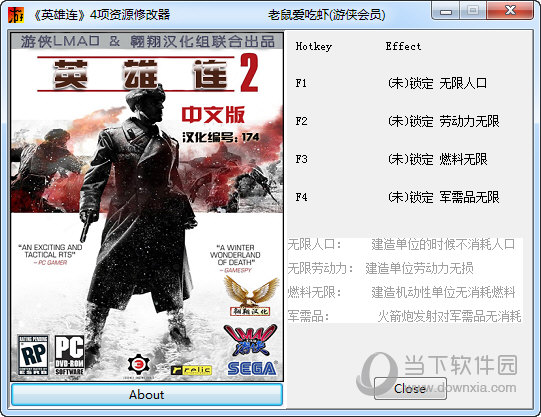Click the RP rating badge
The width and height of the screenshot is (541, 417).
click(x=33, y=355)
